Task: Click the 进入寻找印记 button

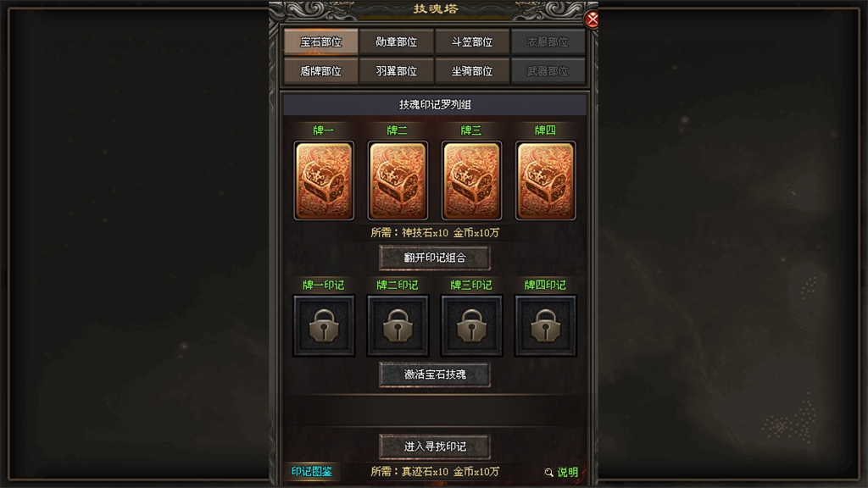Action: (x=435, y=446)
